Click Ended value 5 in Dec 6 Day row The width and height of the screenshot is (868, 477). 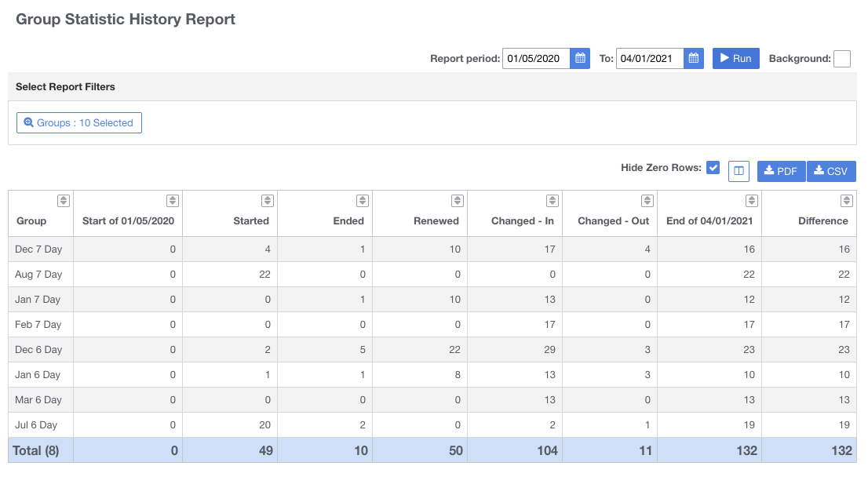tap(363, 350)
